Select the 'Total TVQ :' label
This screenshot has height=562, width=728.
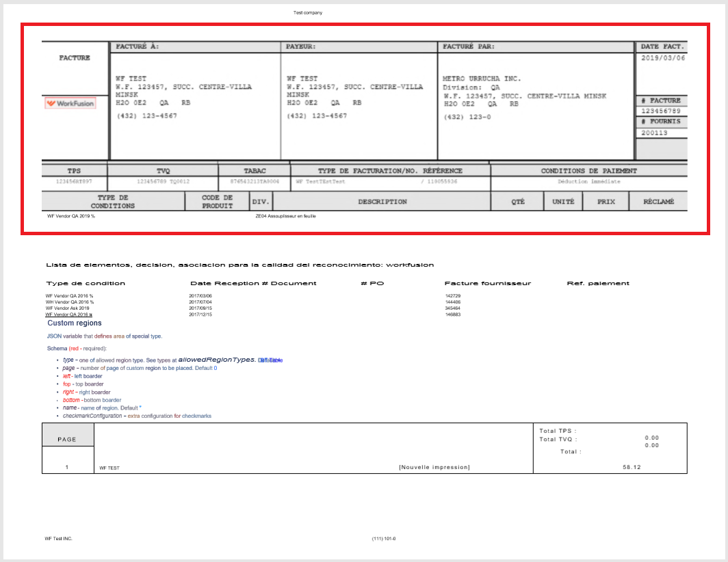[x=558, y=440]
